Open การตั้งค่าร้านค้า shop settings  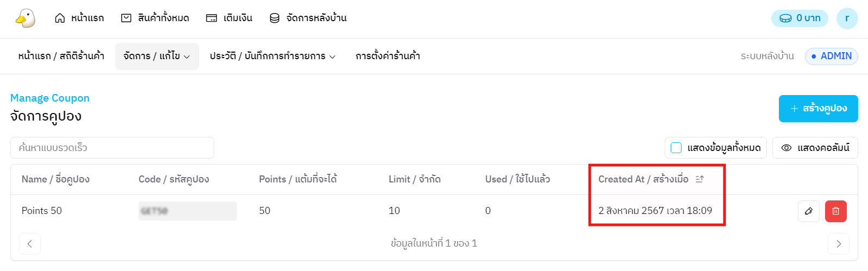(388, 56)
